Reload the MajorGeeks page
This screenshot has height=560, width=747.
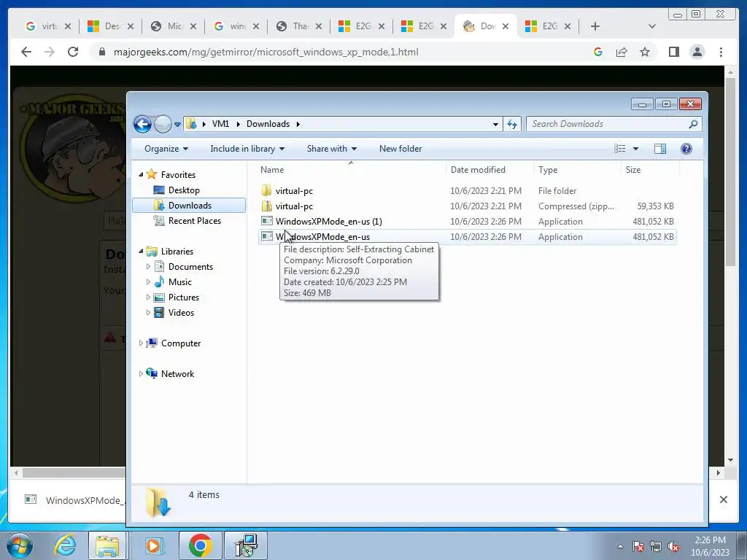click(x=73, y=52)
